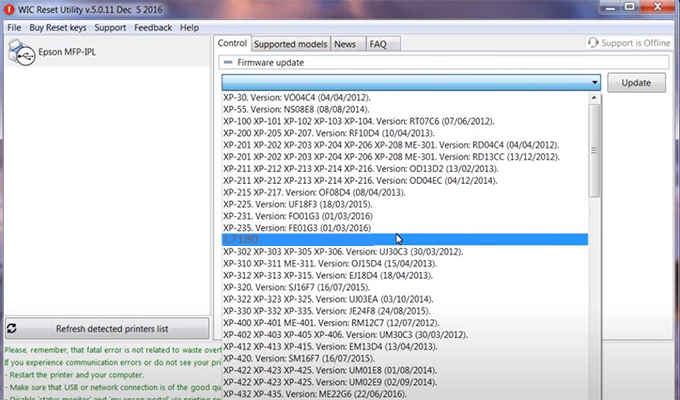
Task: Select XP-30 Version VO04C4 entry
Action: point(405,98)
